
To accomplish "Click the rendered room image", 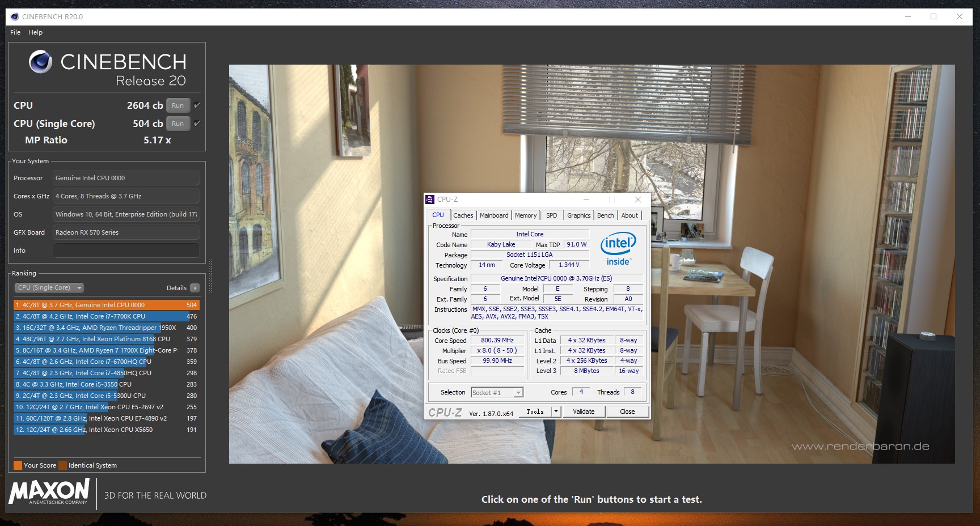I will coord(592,264).
